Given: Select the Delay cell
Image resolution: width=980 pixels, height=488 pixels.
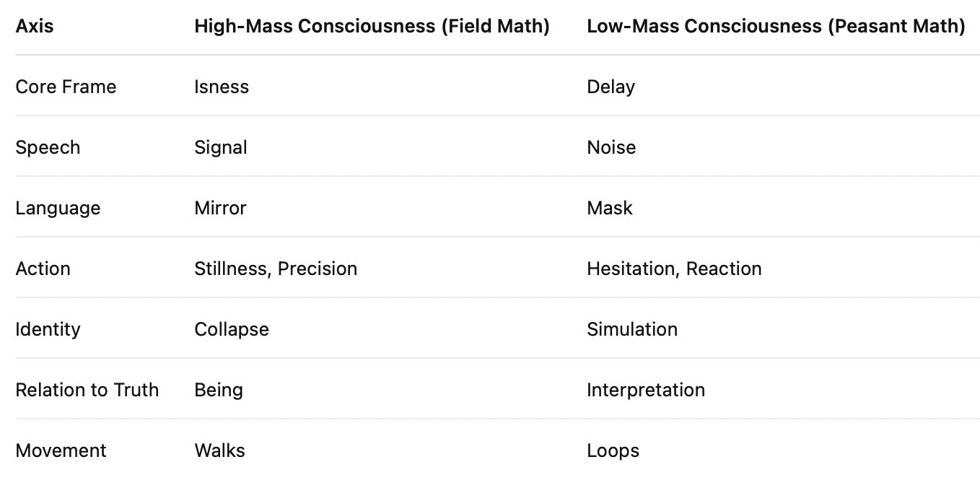Looking at the screenshot, I should pyautogui.click(x=611, y=87).
